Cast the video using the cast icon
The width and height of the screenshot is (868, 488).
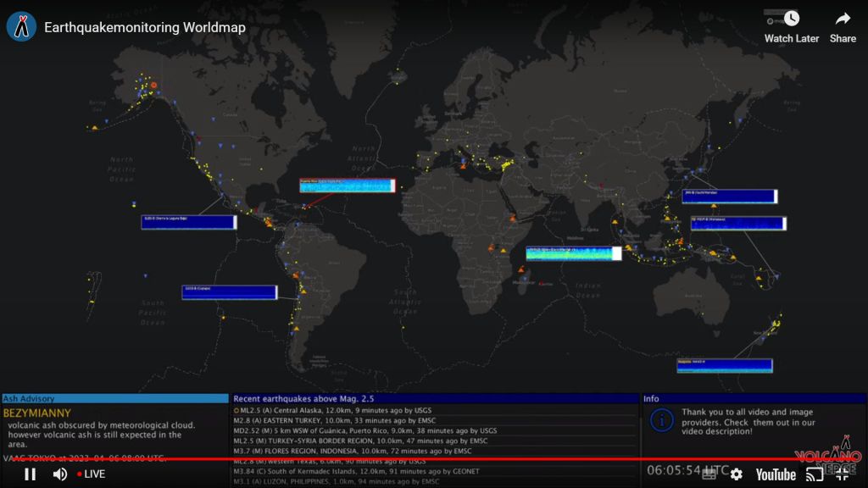click(814, 474)
